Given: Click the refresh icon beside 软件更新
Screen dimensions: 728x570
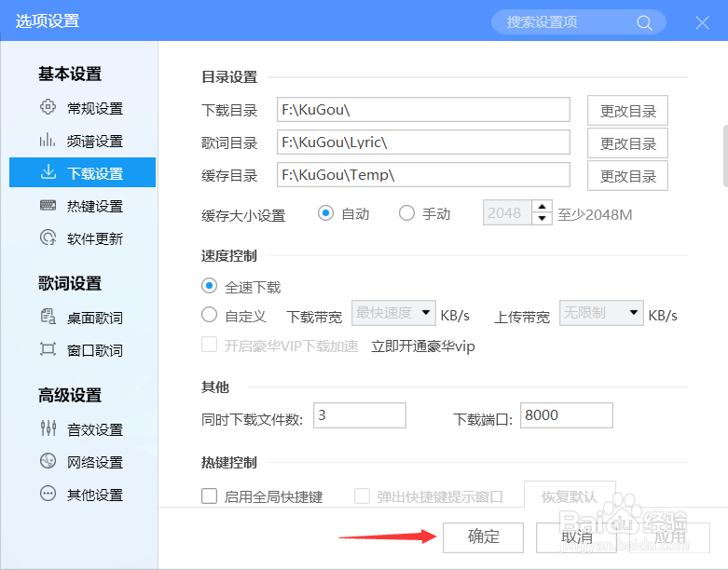Looking at the screenshot, I should [x=48, y=237].
